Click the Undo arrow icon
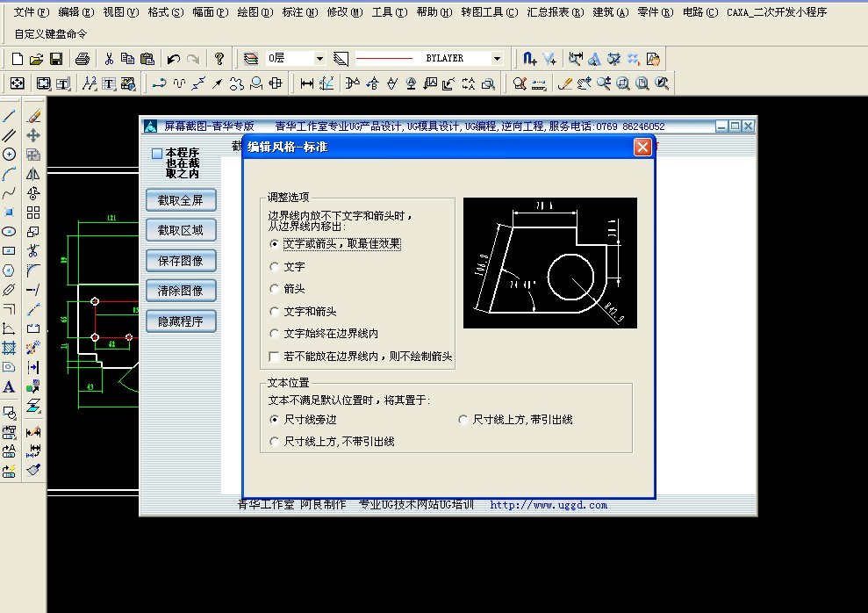 pyautogui.click(x=174, y=59)
